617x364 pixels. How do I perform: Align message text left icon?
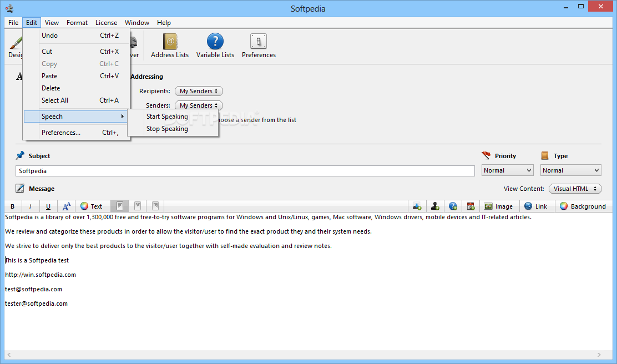click(120, 206)
